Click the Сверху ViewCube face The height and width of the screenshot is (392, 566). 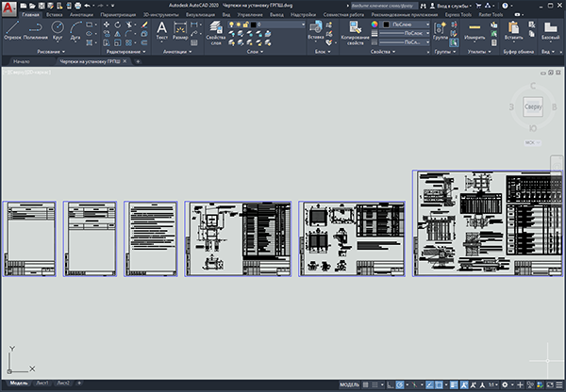point(533,106)
